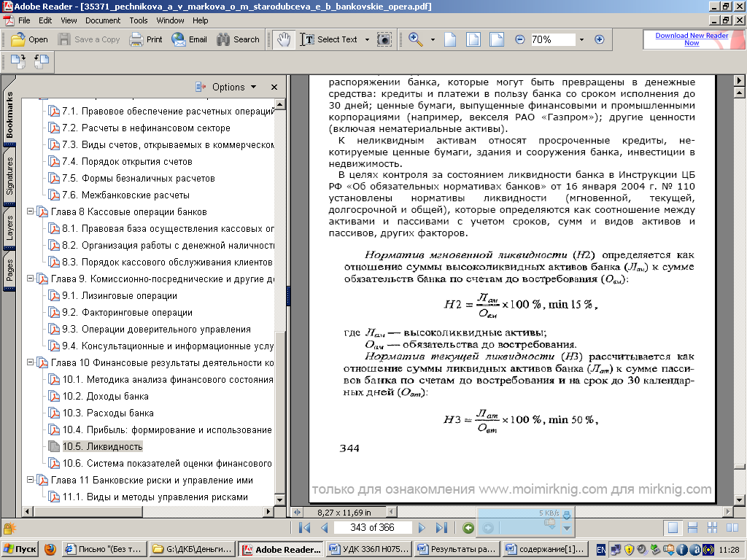Click bookmarks panel horizontal scrollbar thumb
This screenshot has width=747, height=560.
88,511
